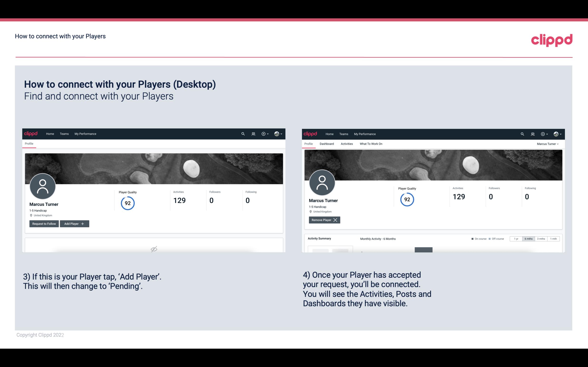The image size is (588, 367).
Task: Click the profile/people icon in right nav
Action: (x=533, y=133)
